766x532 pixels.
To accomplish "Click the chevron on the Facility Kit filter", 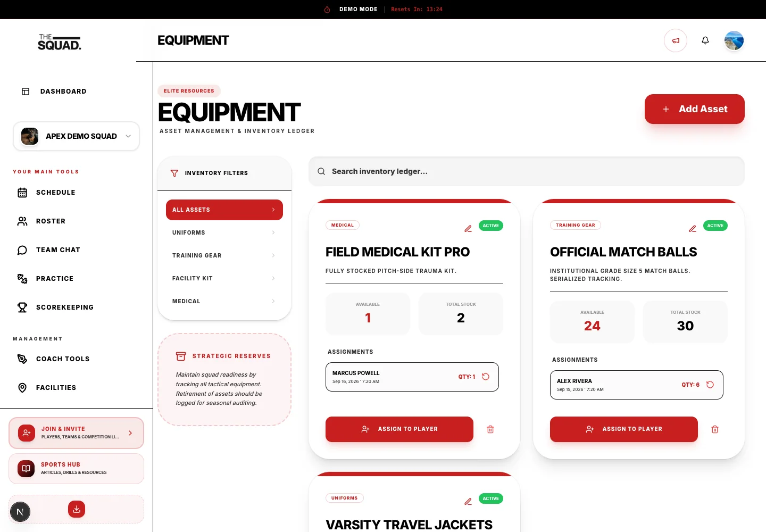I will pos(273,278).
